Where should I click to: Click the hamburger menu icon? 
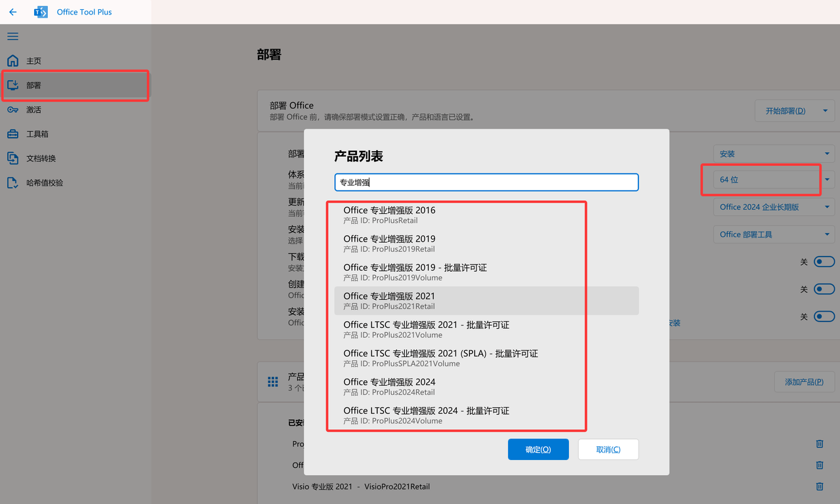12,36
